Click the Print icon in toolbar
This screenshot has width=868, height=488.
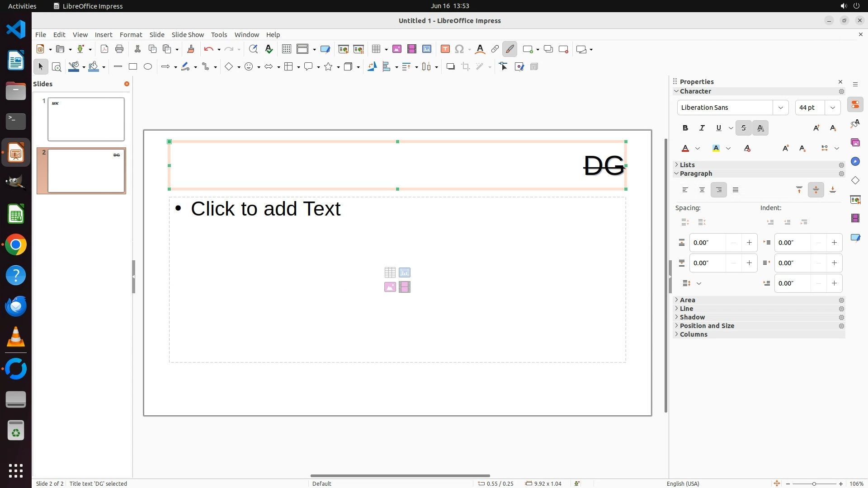click(x=119, y=49)
